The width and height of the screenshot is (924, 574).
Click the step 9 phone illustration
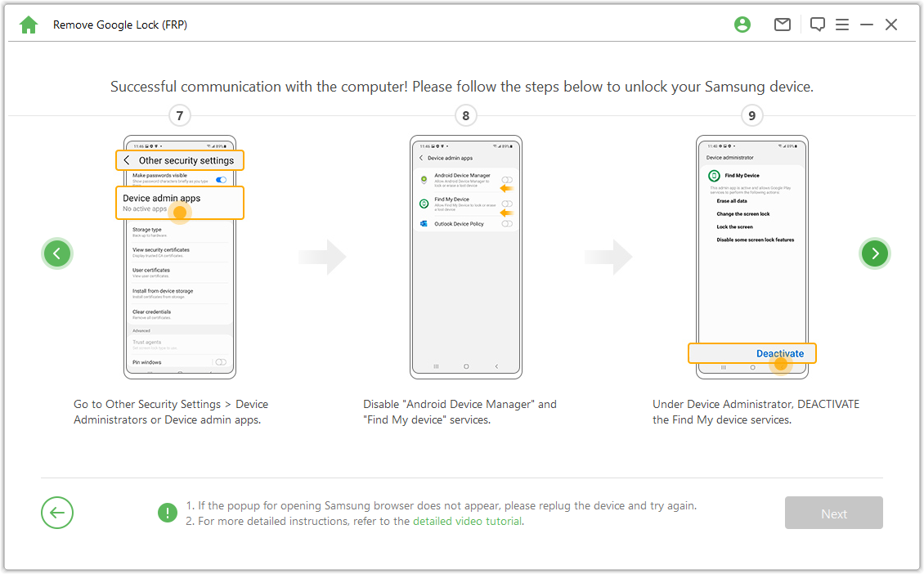coord(752,257)
